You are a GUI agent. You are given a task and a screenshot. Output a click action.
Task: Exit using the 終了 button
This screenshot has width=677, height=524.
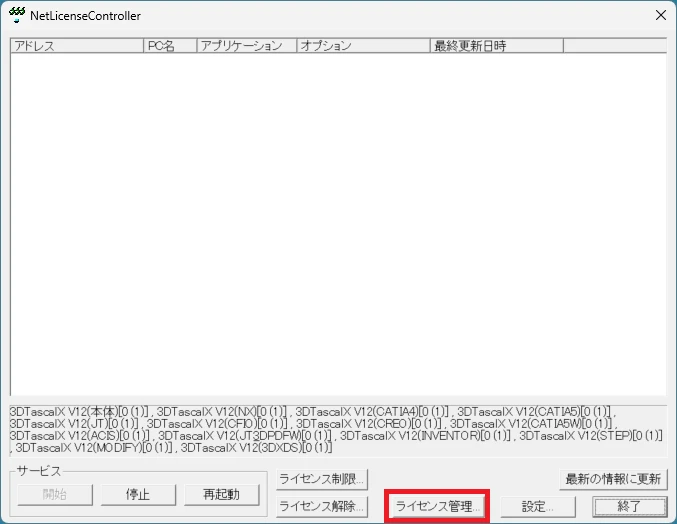coord(629,506)
